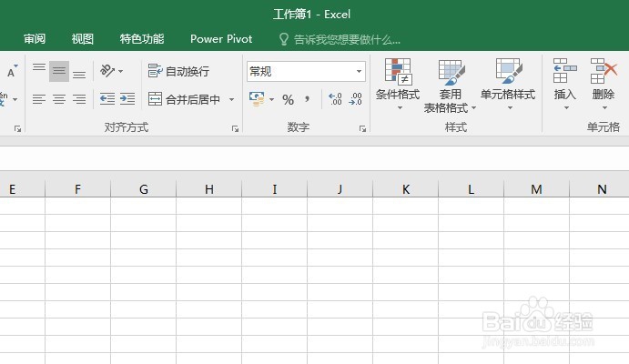Open the 对齐方式 dialog launcher
This screenshot has width=629, height=364.
(235, 128)
